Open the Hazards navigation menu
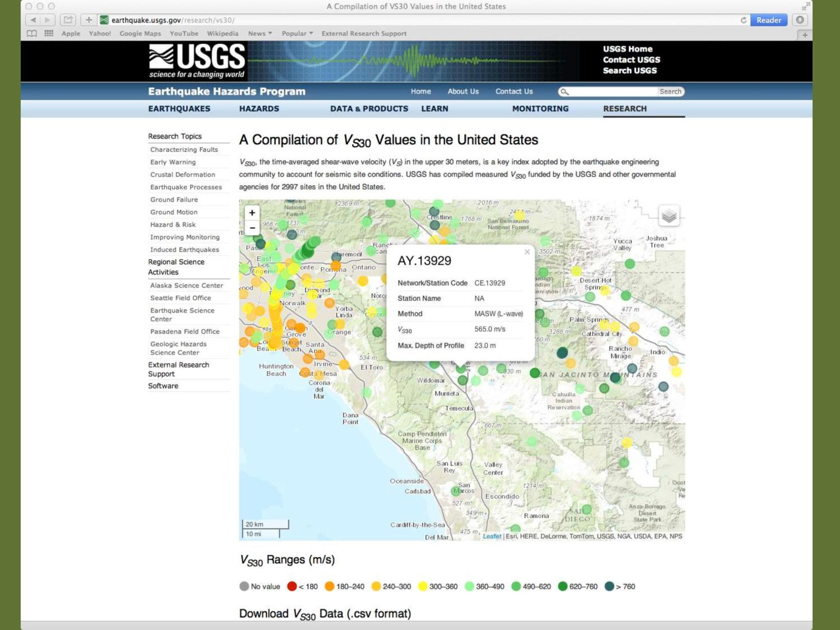Image resolution: width=840 pixels, height=630 pixels. [x=259, y=109]
